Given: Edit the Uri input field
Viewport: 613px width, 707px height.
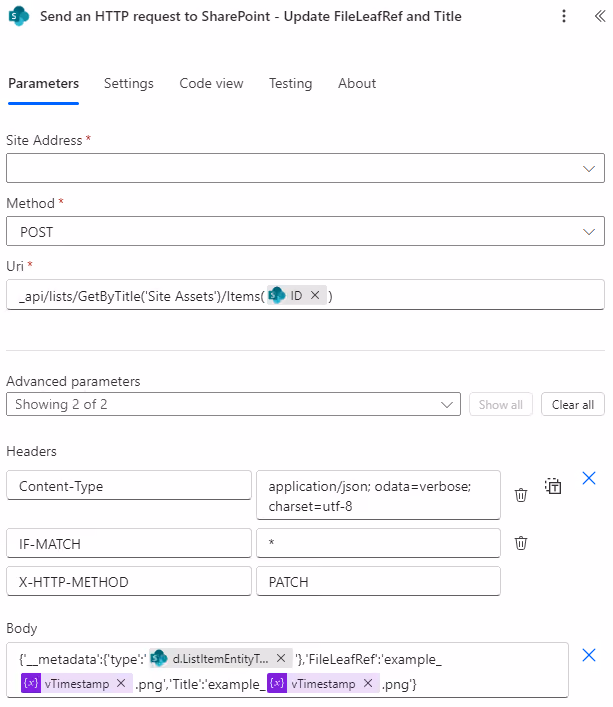Looking at the screenshot, I should click(305, 294).
